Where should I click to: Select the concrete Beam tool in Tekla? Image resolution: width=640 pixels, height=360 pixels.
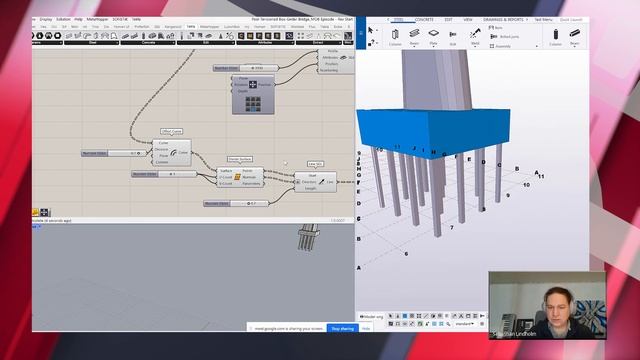pyautogui.click(x=575, y=36)
